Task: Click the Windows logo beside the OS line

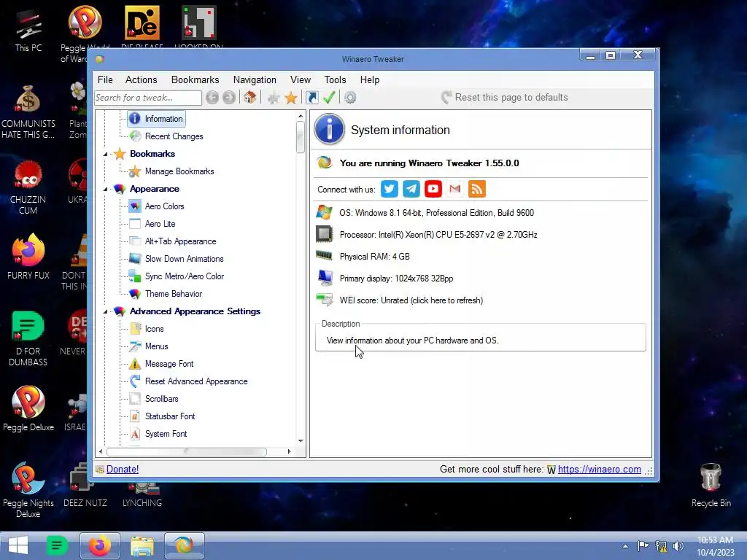Action: point(325,212)
